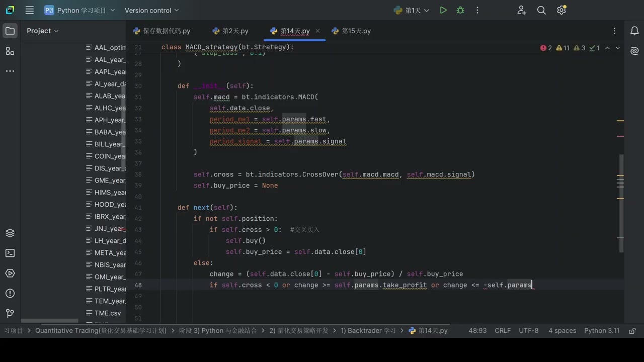This screenshot has width=644, height=362.
Task: Close the 第14天.py tab
Action: (x=317, y=31)
